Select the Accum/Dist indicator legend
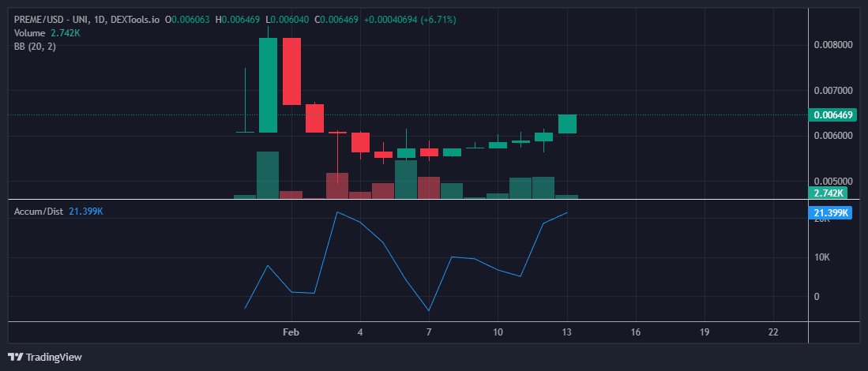Screen dimensions: 868x371 point(58,212)
